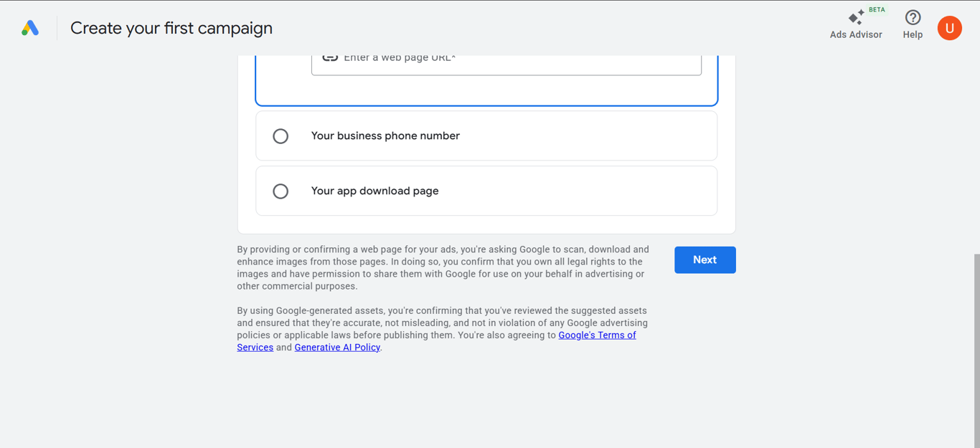Click the Help question mark icon

[913, 17]
